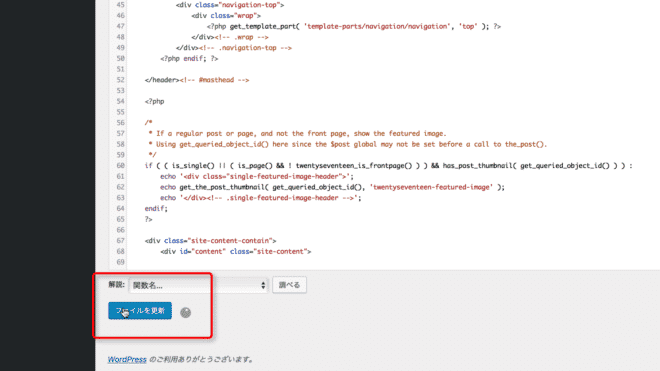Click line number 60 in gutter
Screen dimensions: 660x371
click(120, 165)
